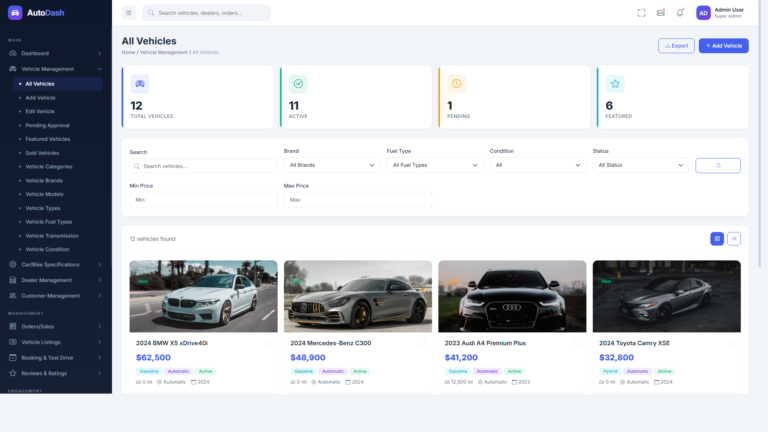The width and height of the screenshot is (768, 432).
Task: Enter fullscreen using the expand icon
Action: pos(641,13)
